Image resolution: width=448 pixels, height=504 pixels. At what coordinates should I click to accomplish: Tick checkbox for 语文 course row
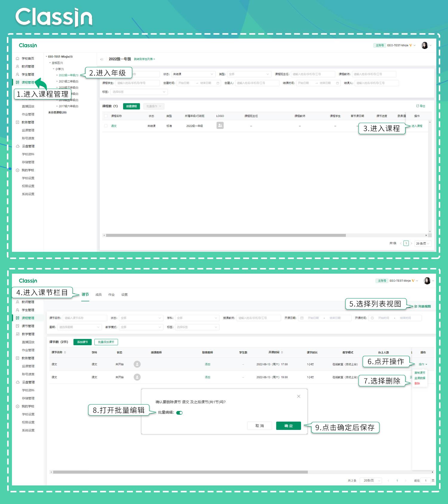click(x=106, y=126)
